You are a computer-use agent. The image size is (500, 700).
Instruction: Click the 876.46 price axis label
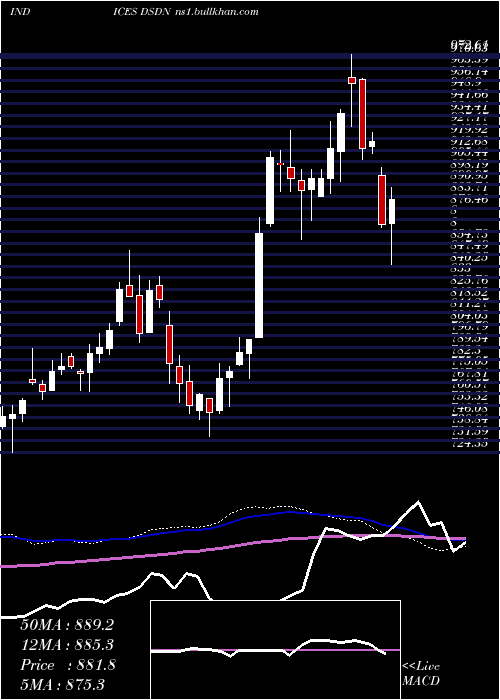pos(469,200)
